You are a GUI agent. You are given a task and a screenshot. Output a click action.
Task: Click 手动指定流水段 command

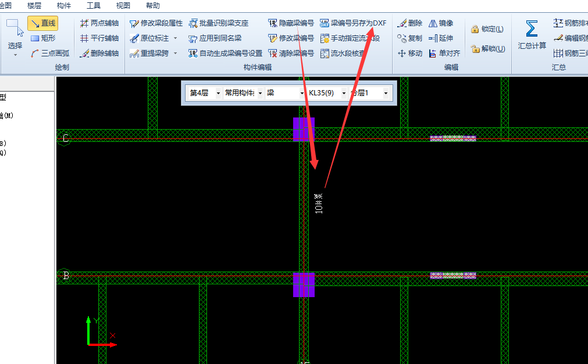[x=350, y=38]
